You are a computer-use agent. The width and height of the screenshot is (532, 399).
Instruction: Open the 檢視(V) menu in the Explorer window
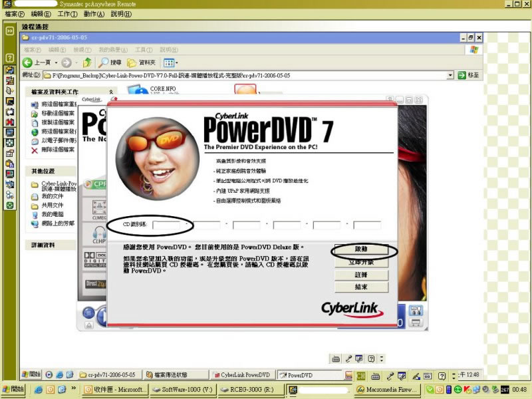(x=82, y=50)
